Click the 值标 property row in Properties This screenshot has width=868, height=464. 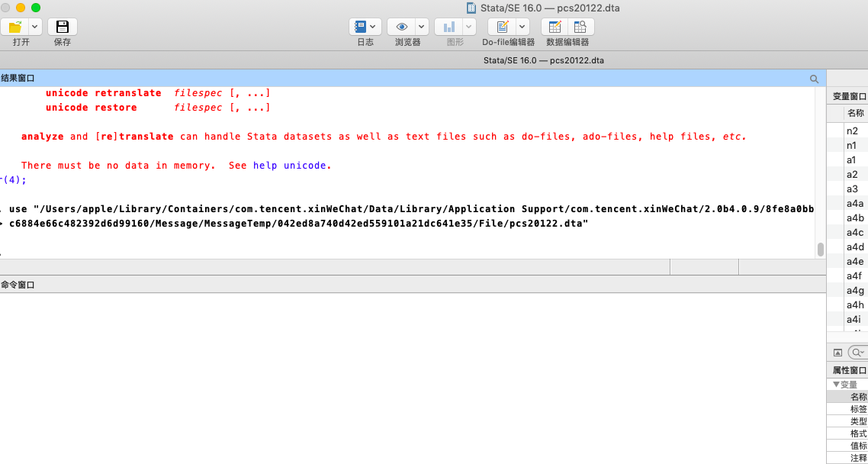click(x=847, y=446)
